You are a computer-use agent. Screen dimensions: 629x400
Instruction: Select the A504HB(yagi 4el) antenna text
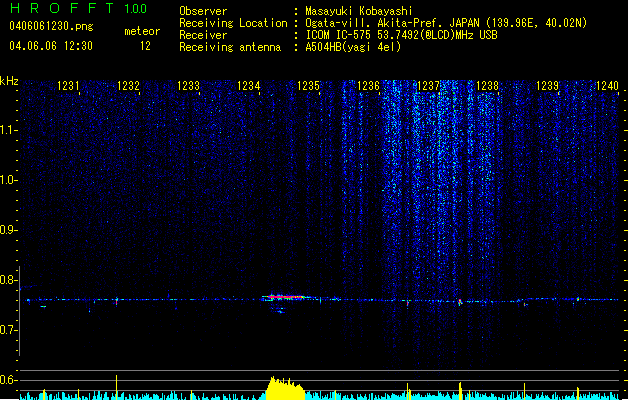(353, 47)
